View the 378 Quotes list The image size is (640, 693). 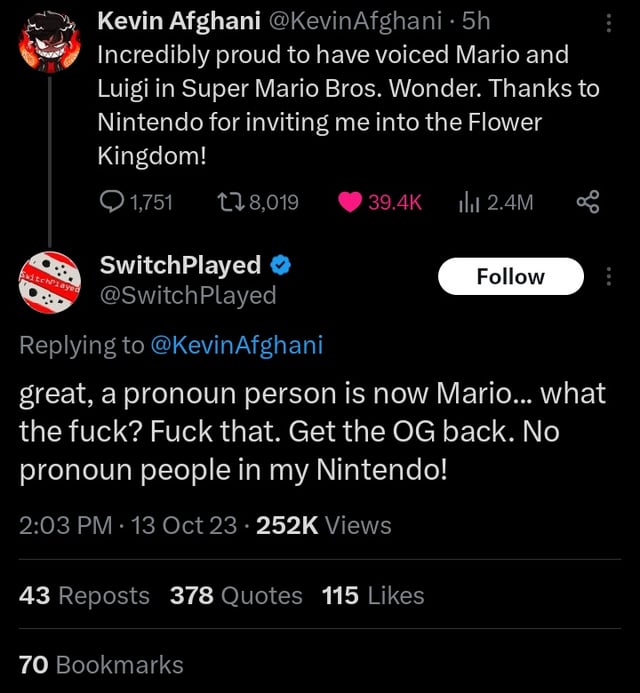pyautogui.click(x=236, y=596)
